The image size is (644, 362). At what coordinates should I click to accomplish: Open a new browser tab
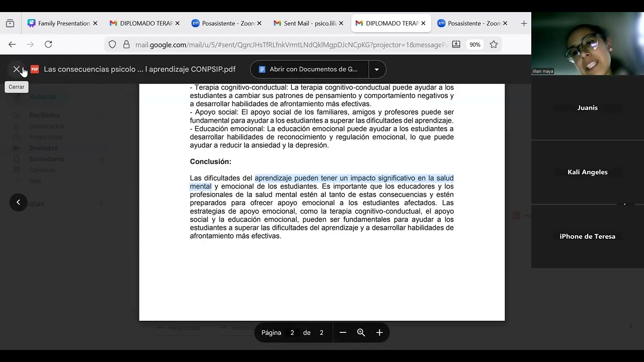click(x=524, y=23)
